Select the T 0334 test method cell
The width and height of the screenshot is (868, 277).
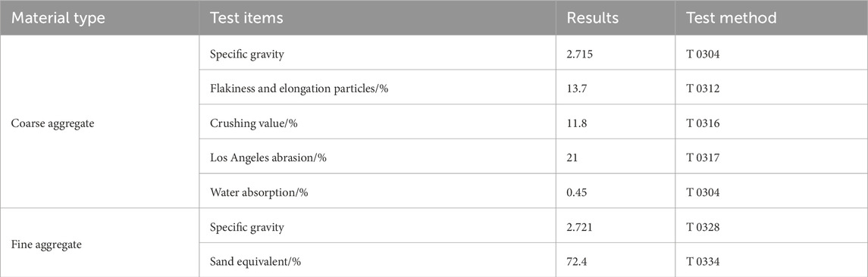pyautogui.click(x=772, y=260)
